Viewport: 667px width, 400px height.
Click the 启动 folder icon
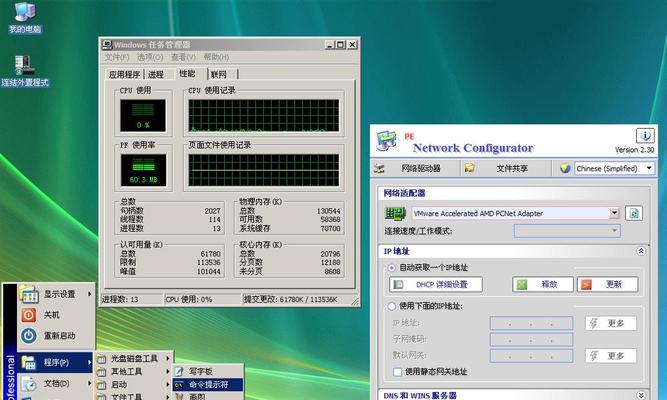pos(102,385)
